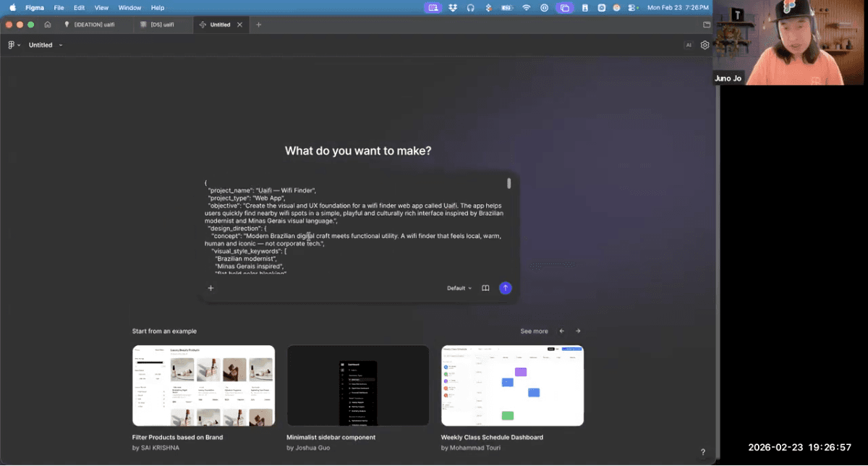Open the Figma home icon in tab bar
Screen dimensions: 868x466
[48, 24]
